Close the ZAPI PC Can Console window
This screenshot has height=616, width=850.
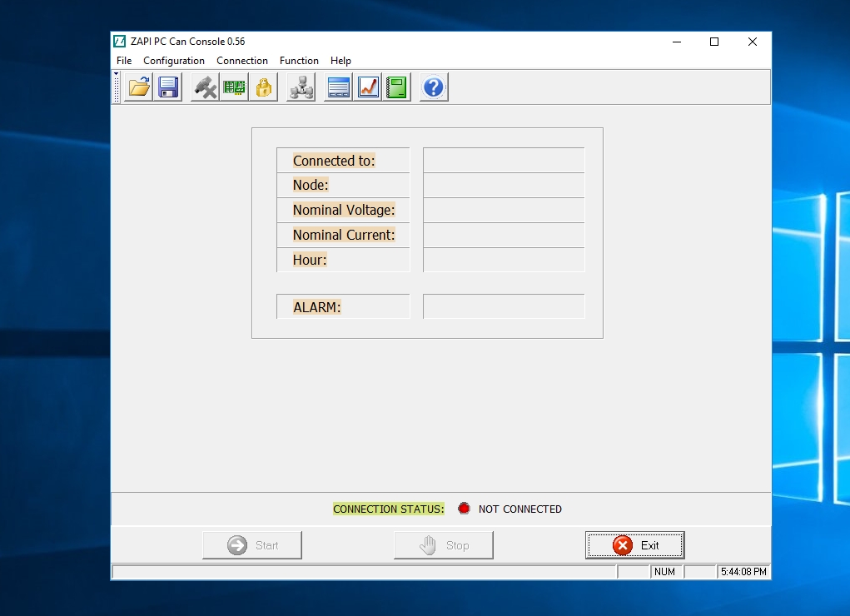[753, 42]
